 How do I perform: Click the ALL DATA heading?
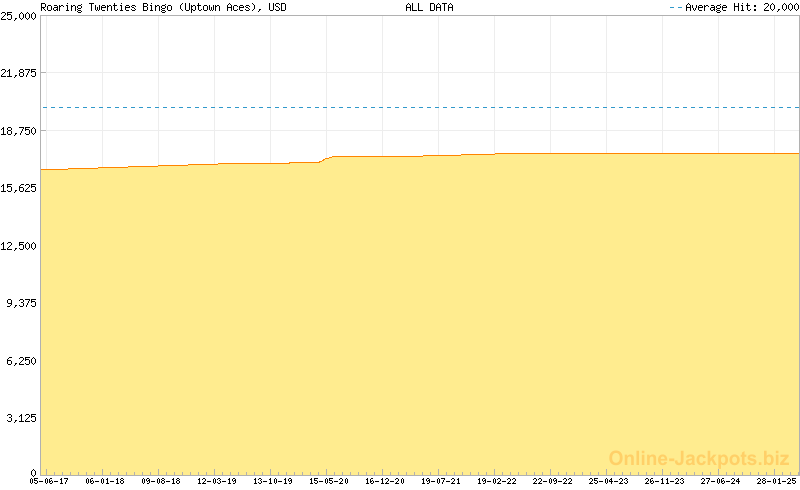click(429, 7)
